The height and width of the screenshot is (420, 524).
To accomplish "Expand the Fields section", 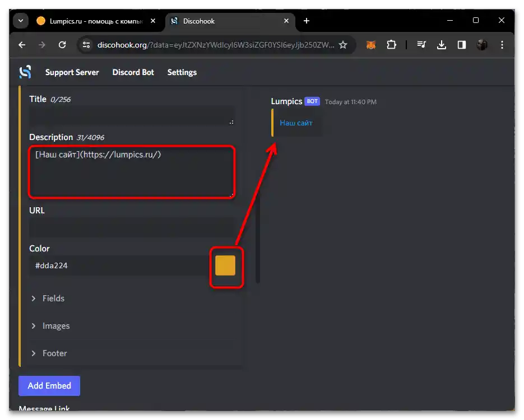I will 132,298.
